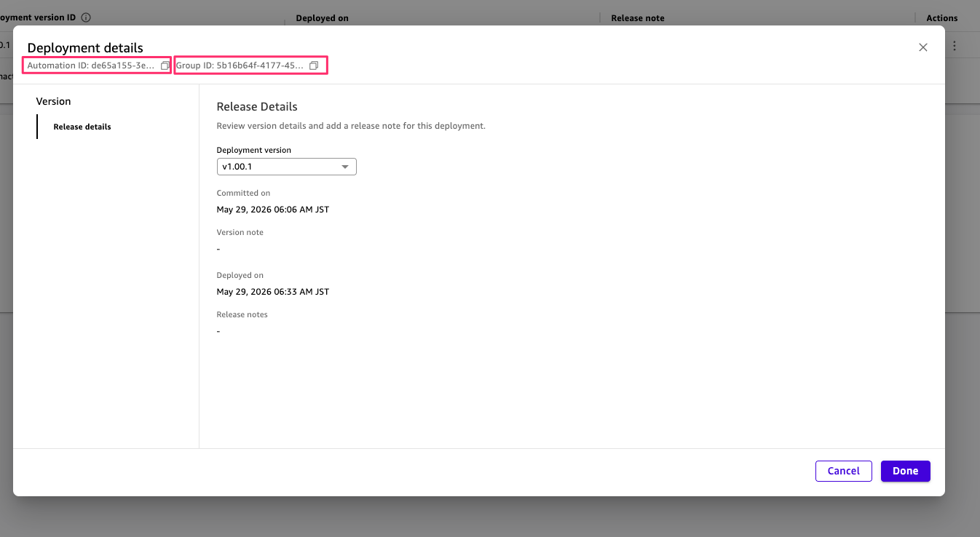980x537 pixels.
Task: Click Deployed on date May 29, 2026 06:33 AM JST
Action: pyautogui.click(x=273, y=292)
